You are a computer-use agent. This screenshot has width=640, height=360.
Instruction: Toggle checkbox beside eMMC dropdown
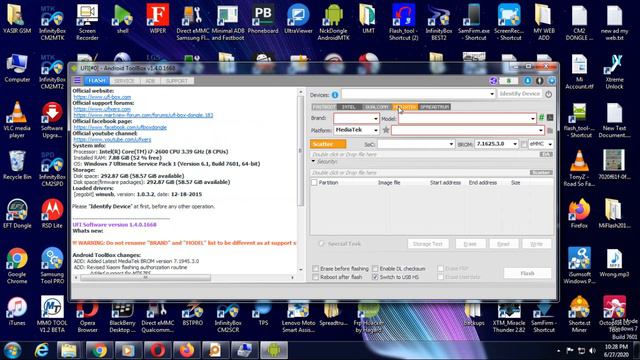[524, 144]
